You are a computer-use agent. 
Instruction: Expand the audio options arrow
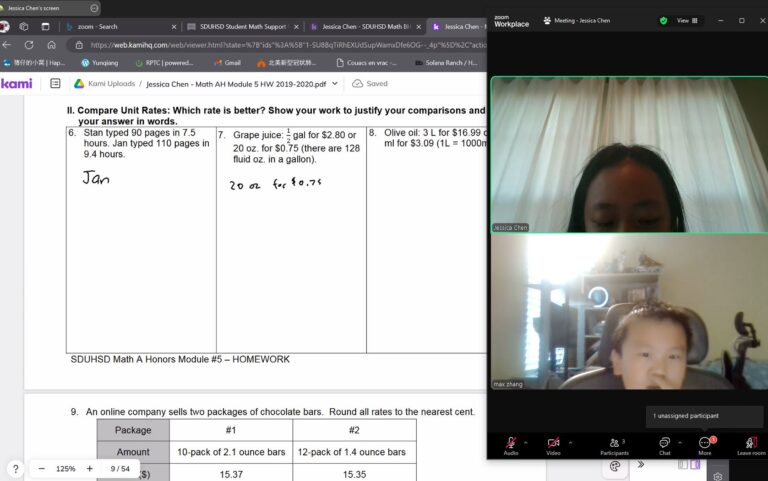(x=526, y=442)
